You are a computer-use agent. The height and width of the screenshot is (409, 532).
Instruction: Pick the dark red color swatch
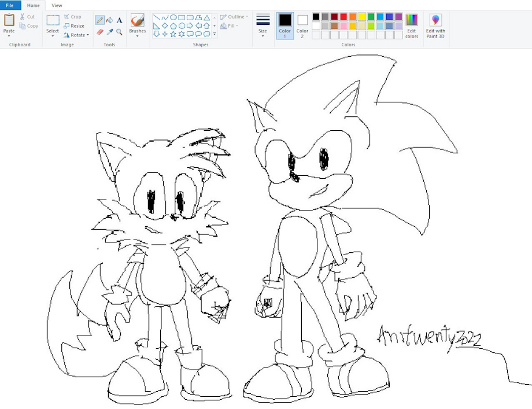coord(334,17)
